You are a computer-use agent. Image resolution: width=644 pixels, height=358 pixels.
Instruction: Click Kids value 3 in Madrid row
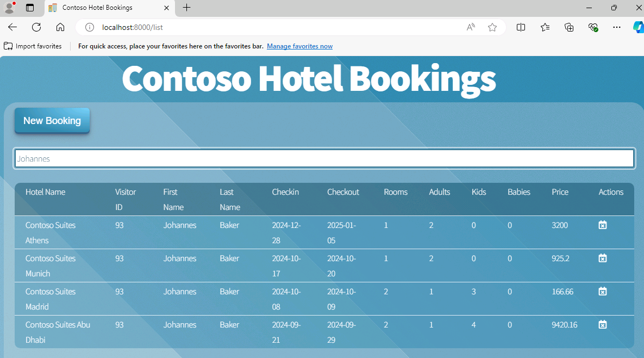473,292
